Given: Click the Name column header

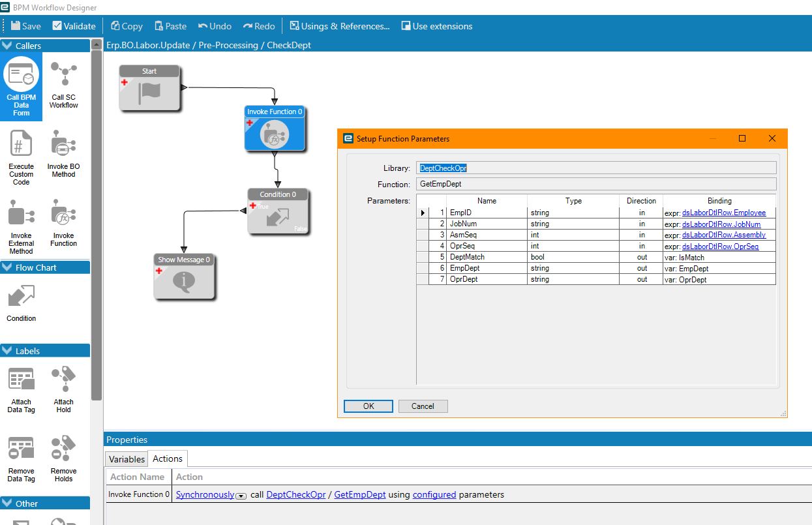Looking at the screenshot, I should (x=487, y=201).
